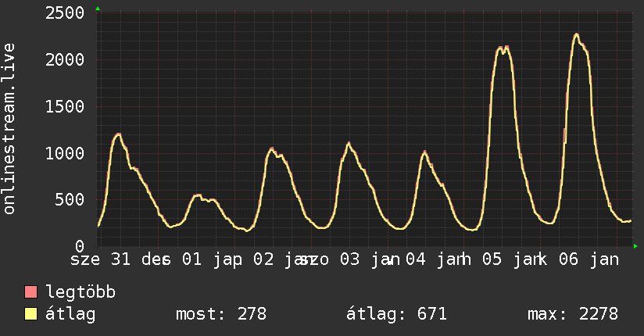Click the átlag: 671 statistic

coord(396,314)
